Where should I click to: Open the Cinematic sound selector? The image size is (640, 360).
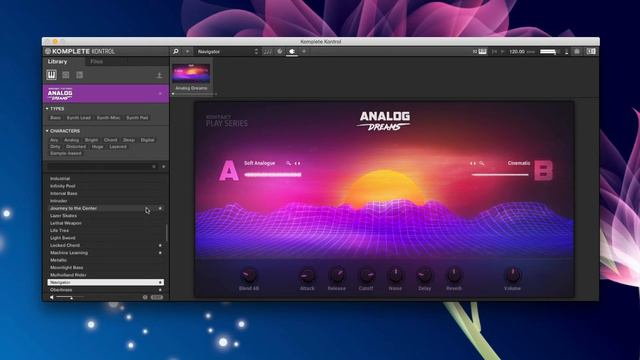coord(519,163)
